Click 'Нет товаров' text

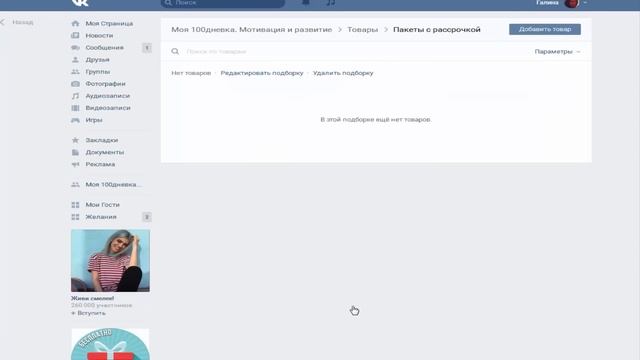click(191, 73)
